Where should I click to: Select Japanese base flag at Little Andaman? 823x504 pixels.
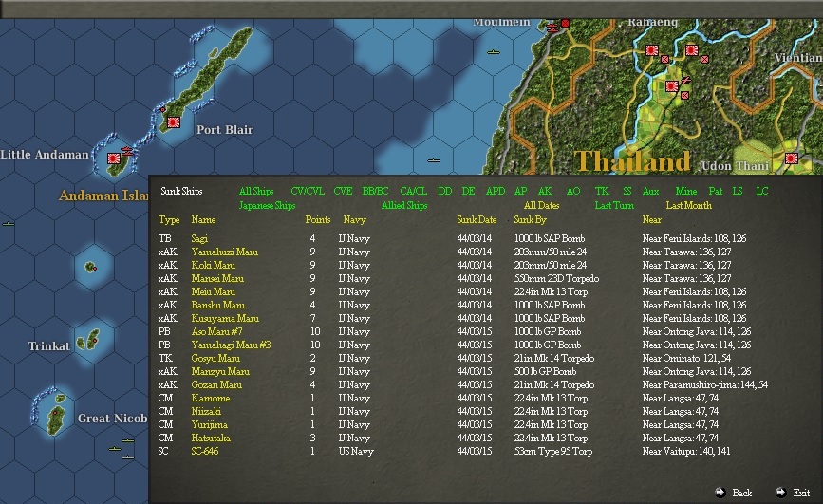coord(113,158)
